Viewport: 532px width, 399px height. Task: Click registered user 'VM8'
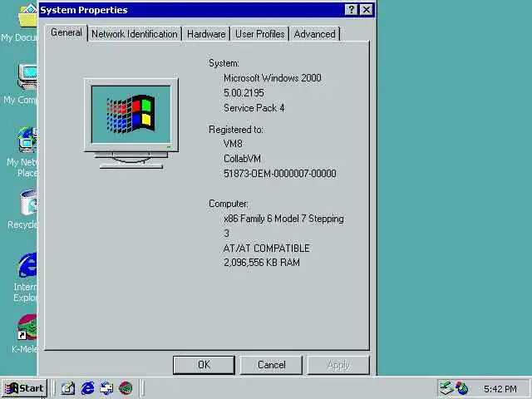(233, 144)
